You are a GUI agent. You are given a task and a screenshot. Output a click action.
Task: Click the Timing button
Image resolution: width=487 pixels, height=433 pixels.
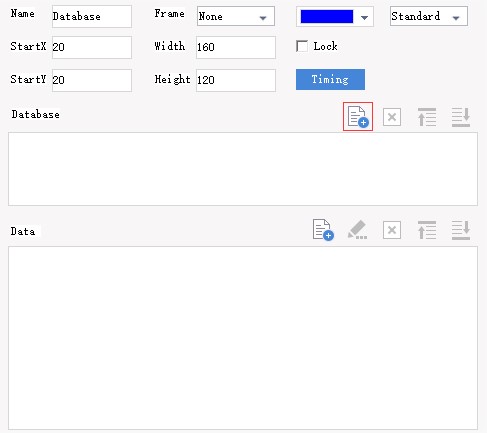click(330, 79)
